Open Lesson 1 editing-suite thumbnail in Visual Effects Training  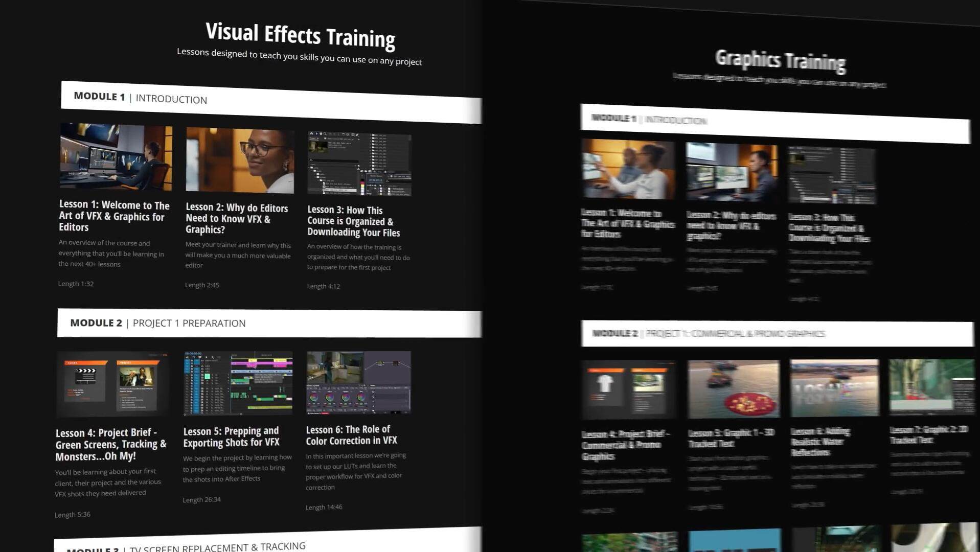[x=116, y=157]
